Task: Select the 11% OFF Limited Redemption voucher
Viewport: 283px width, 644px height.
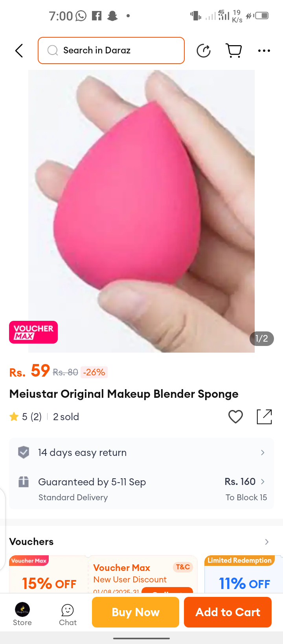Action: [244, 574]
